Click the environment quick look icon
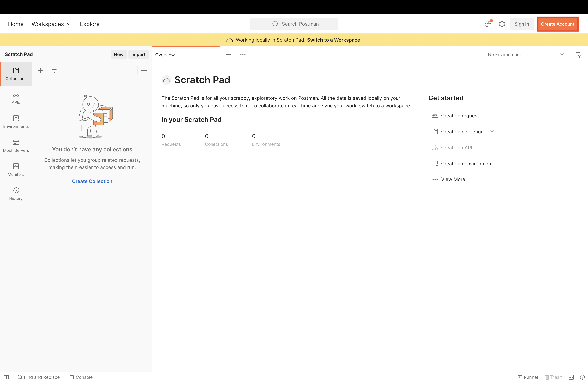 (578, 54)
